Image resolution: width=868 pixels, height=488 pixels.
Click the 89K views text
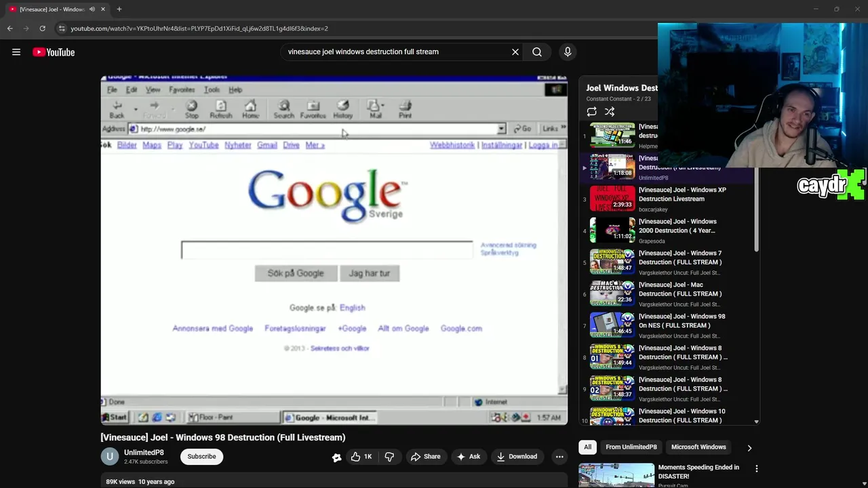(x=121, y=482)
